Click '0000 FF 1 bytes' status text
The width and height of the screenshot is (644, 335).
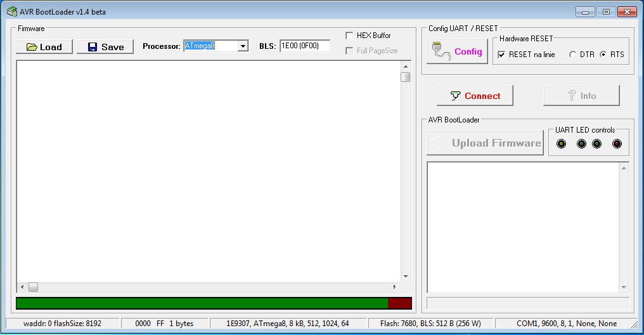click(164, 324)
